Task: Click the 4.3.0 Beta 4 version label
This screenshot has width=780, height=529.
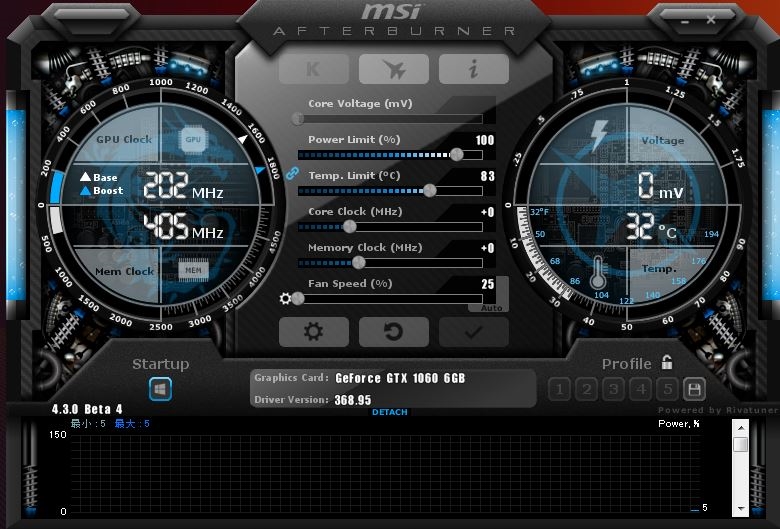Action: tap(87, 409)
